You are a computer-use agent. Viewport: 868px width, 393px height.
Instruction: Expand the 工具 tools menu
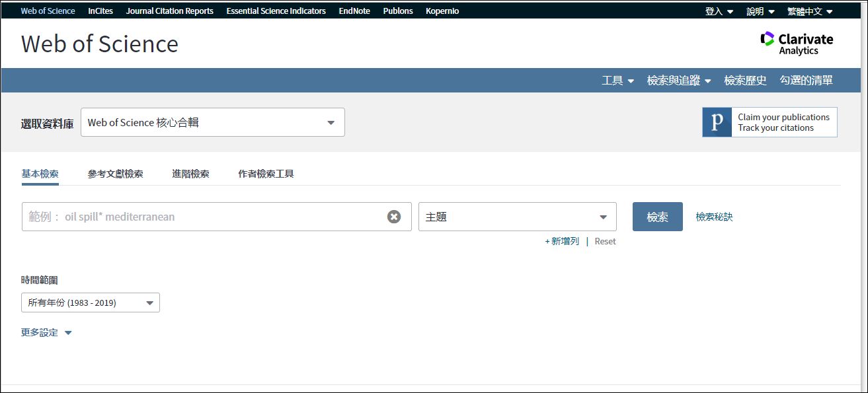[x=618, y=81]
